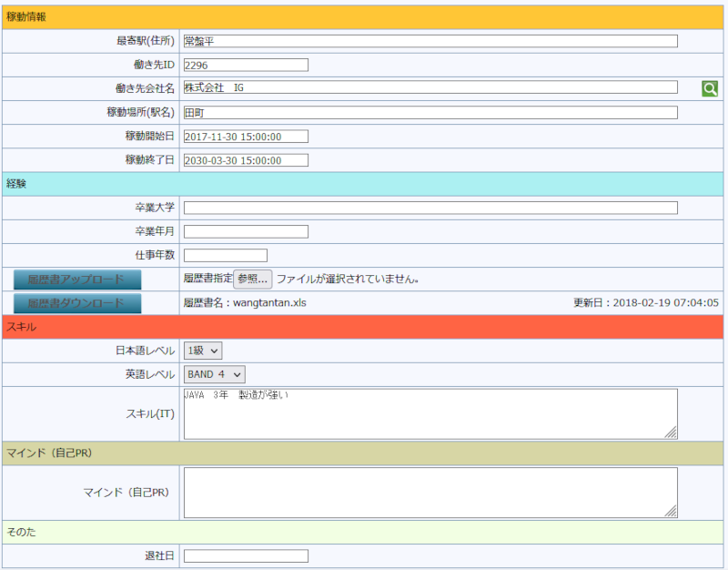The width and height of the screenshot is (728, 570).
Task: Click the 履歴書ダウンロード button
Action: pyautogui.click(x=77, y=303)
